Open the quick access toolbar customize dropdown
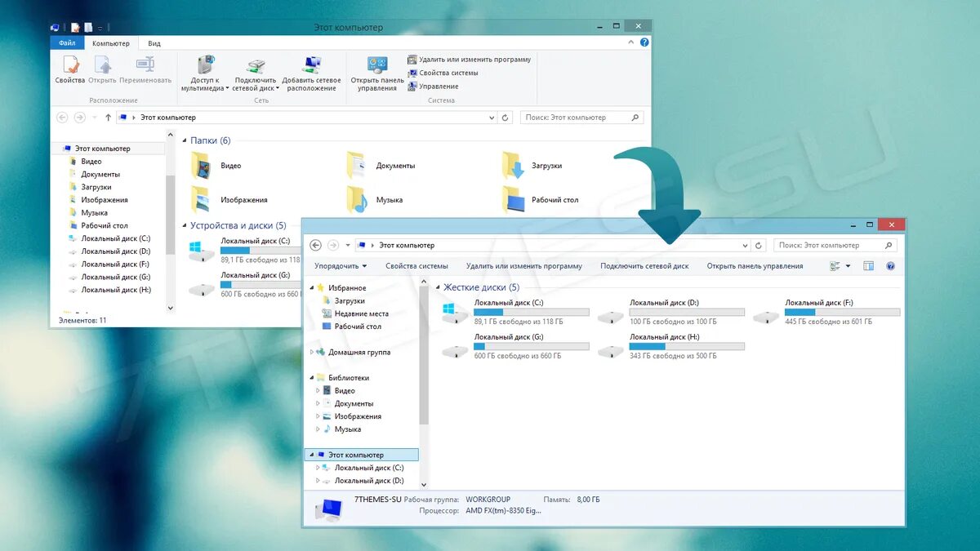 100,28
